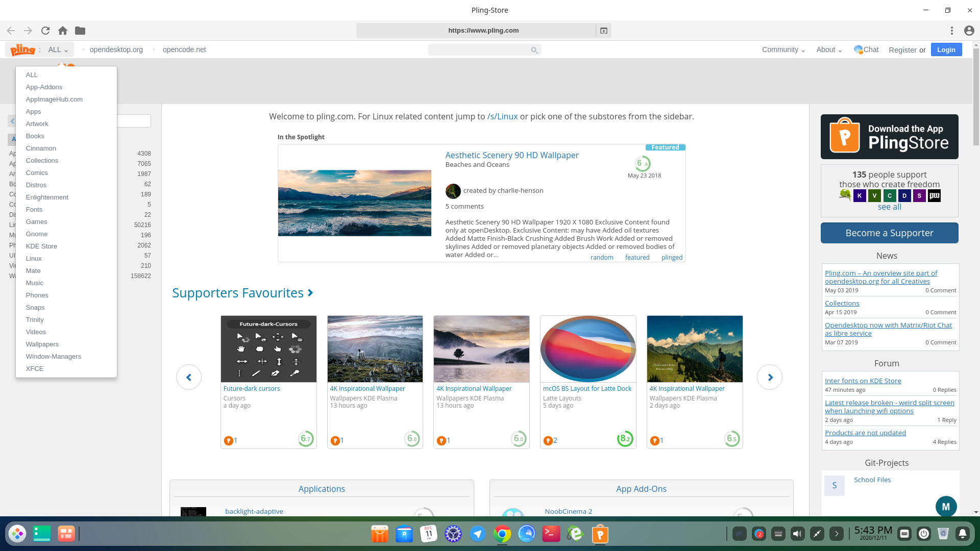Image resolution: width=980 pixels, height=551 pixels.
Task: Go forward with the forward arrow
Action: (28, 31)
